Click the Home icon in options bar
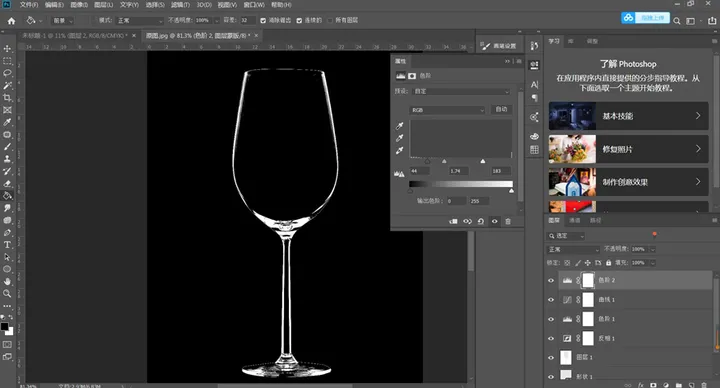 point(11,21)
